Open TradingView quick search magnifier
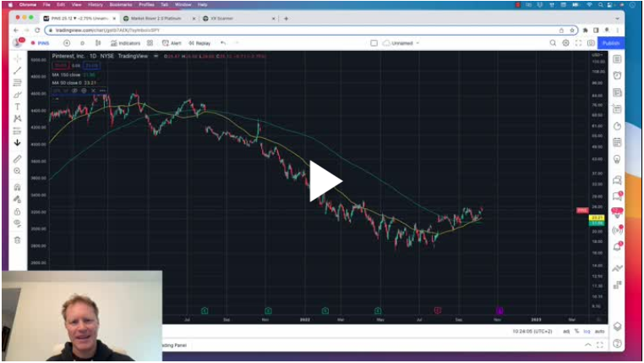Viewport: 644px width, 363px height. pos(553,43)
